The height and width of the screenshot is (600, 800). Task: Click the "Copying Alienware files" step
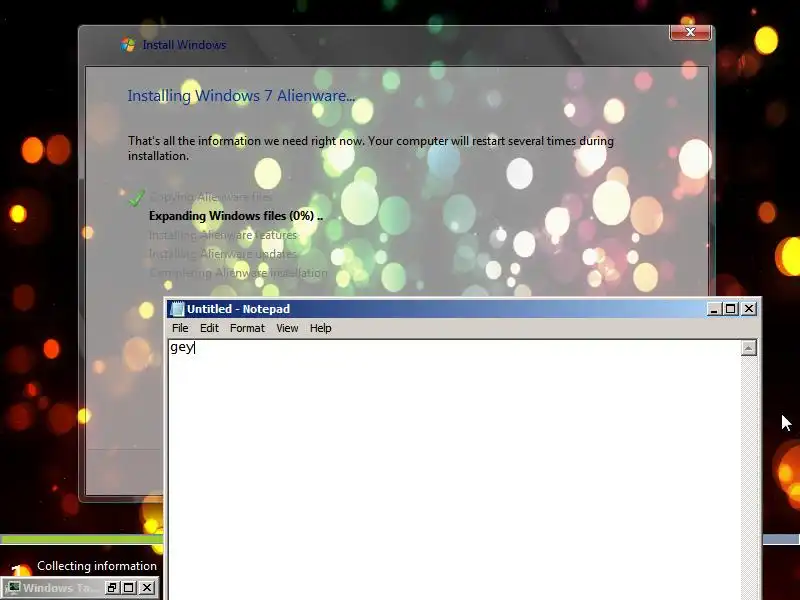point(211,197)
